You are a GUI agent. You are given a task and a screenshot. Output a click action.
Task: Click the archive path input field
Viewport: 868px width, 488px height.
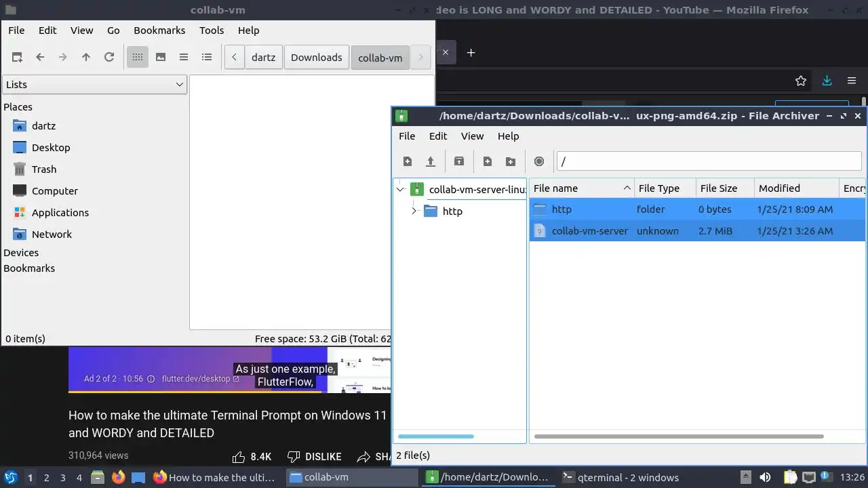[x=709, y=161]
